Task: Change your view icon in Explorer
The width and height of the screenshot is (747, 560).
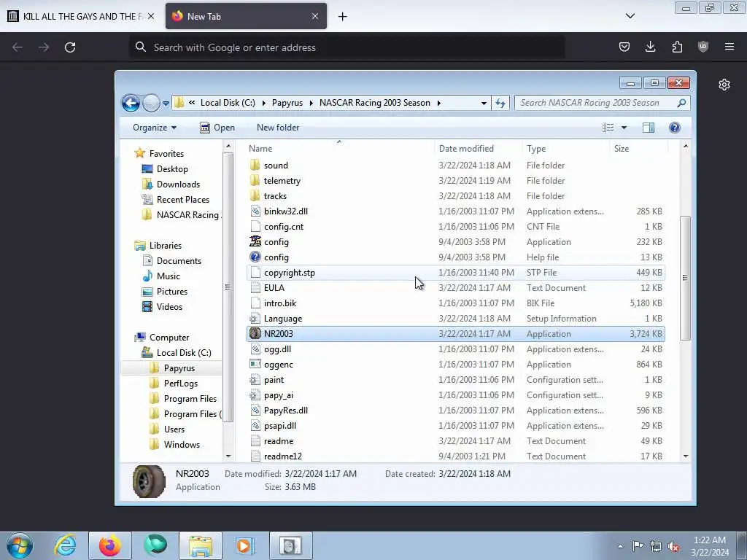Action: (608, 128)
